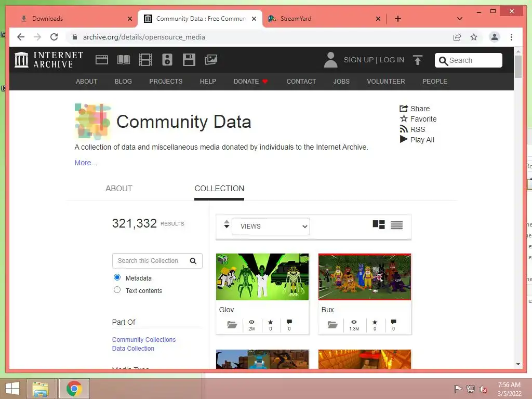Bookmark this page with the star icon
532x399 pixels.
[474, 37]
